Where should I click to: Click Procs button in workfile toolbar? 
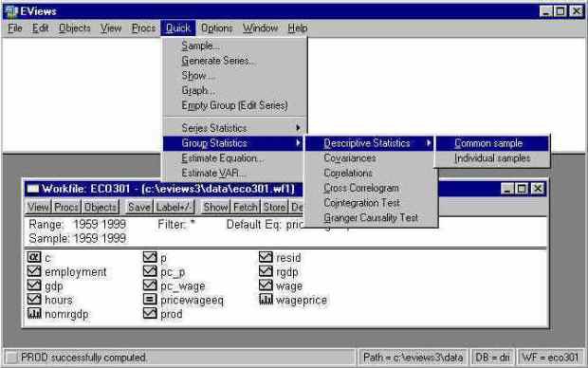[66, 207]
